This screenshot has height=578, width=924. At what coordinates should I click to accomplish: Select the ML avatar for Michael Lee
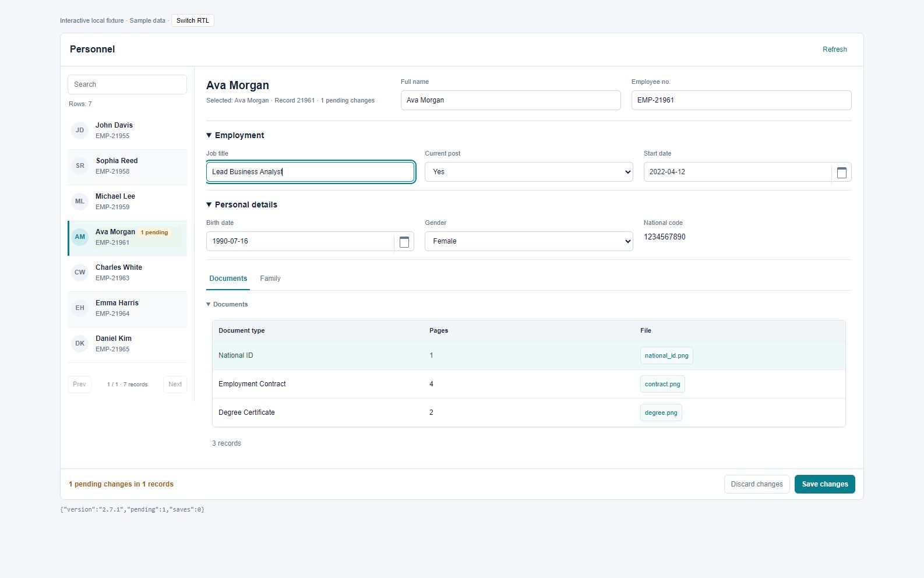point(80,202)
